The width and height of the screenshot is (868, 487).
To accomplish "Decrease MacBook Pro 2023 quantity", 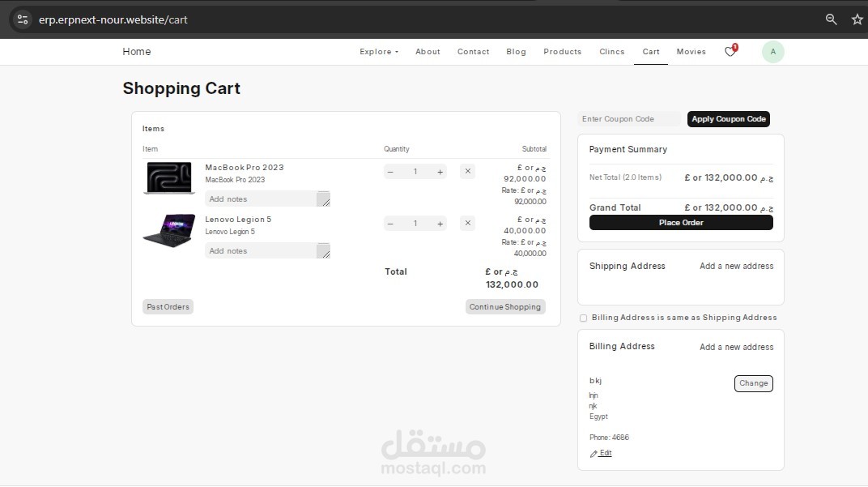I will 390,172.
